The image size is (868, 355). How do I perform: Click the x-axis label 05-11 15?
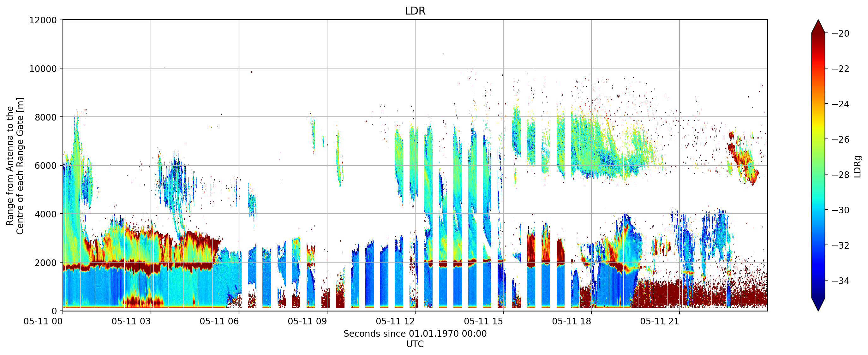pyautogui.click(x=483, y=321)
